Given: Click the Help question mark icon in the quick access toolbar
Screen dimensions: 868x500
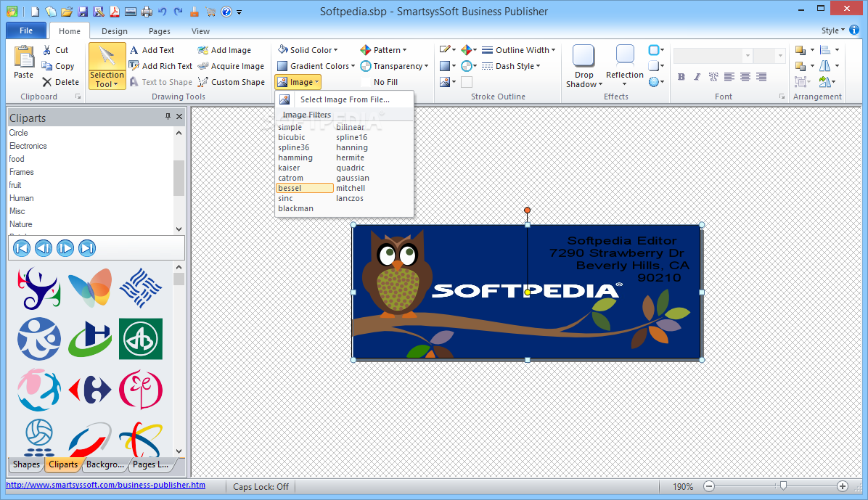Looking at the screenshot, I should [x=226, y=12].
